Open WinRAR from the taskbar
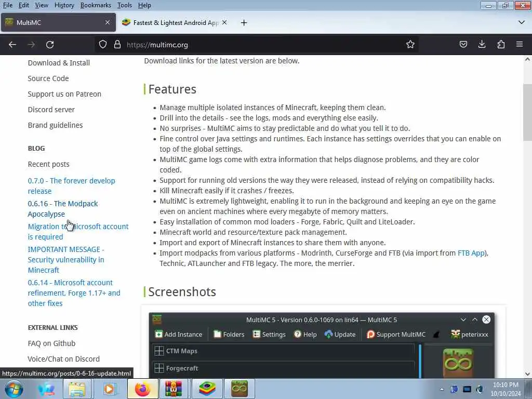532x399 pixels. (174, 389)
